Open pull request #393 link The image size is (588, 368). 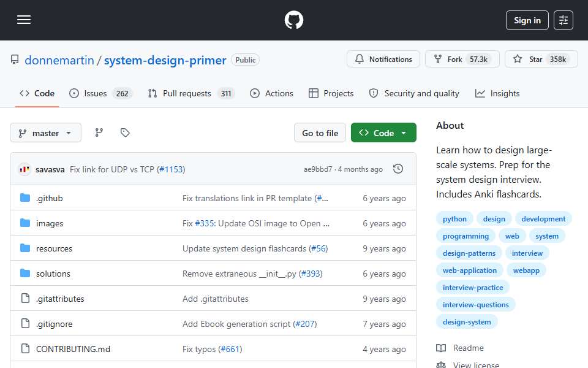click(x=311, y=274)
